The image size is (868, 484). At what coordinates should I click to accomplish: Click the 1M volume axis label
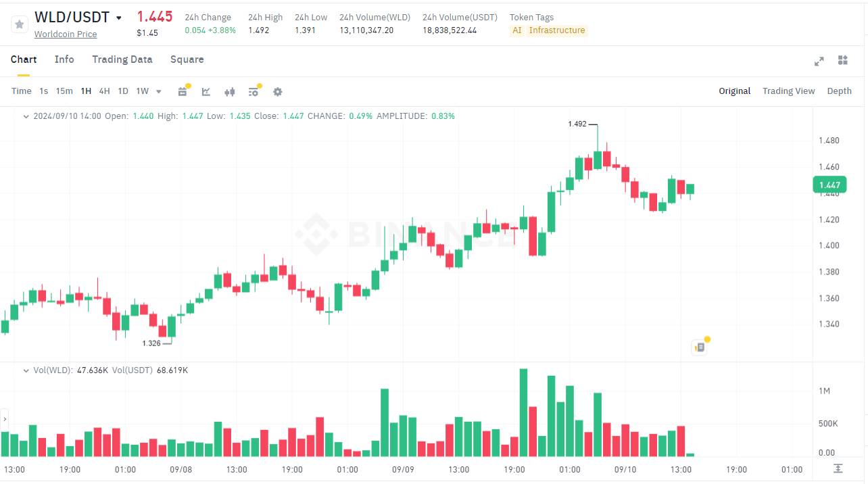coord(824,391)
